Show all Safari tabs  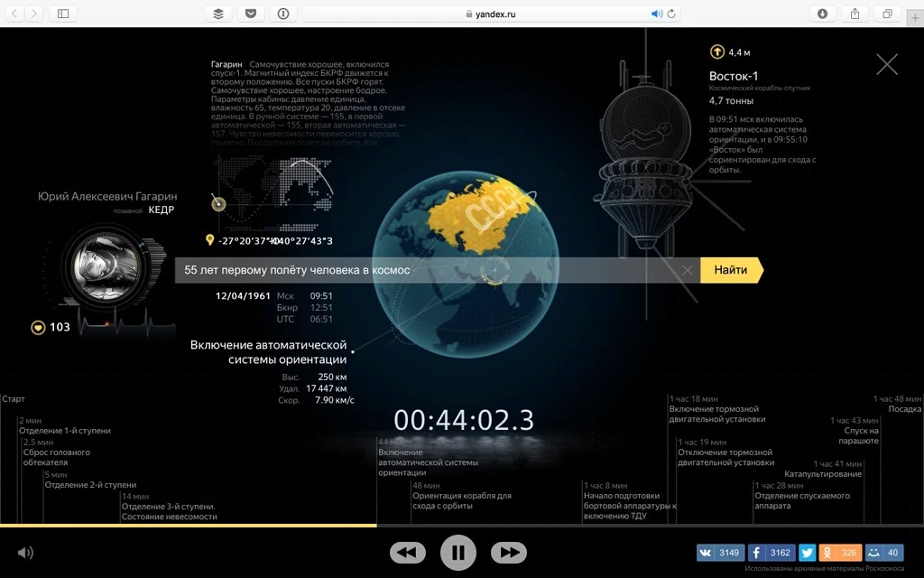click(x=888, y=14)
